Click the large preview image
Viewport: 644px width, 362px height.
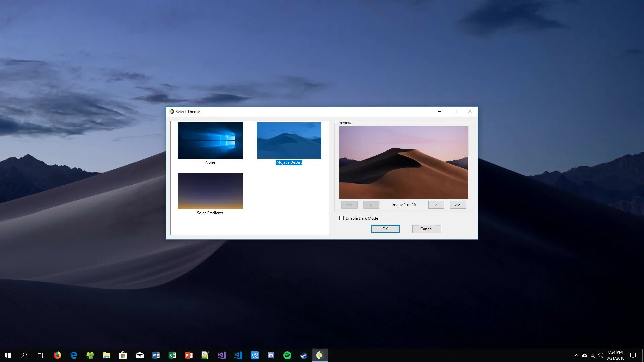pyautogui.click(x=404, y=163)
